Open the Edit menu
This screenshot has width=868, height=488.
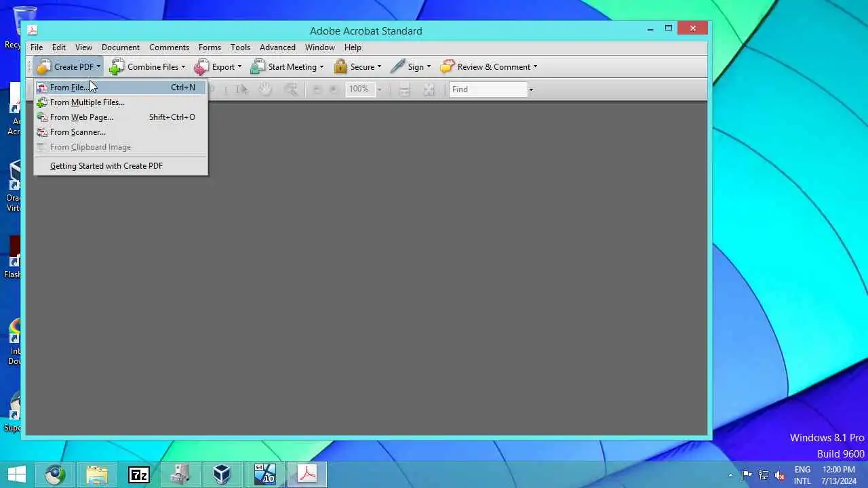coord(59,47)
